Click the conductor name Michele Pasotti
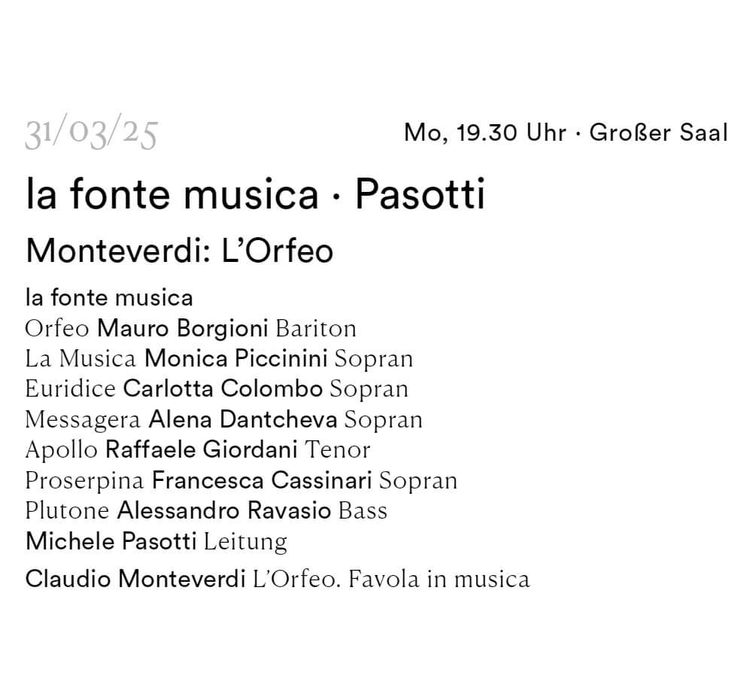Image resolution: width=753 pixels, height=700 pixels. tap(111, 541)
